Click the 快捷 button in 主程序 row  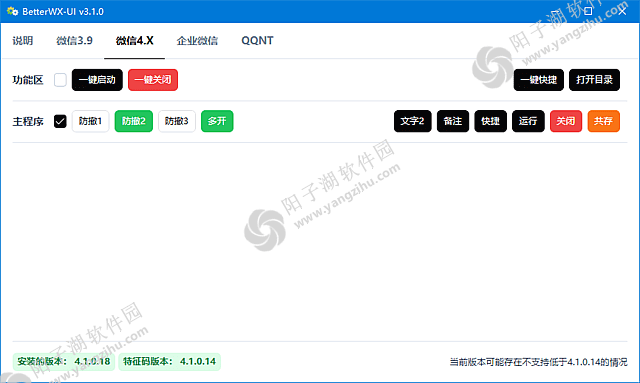[x=490, y=121]
